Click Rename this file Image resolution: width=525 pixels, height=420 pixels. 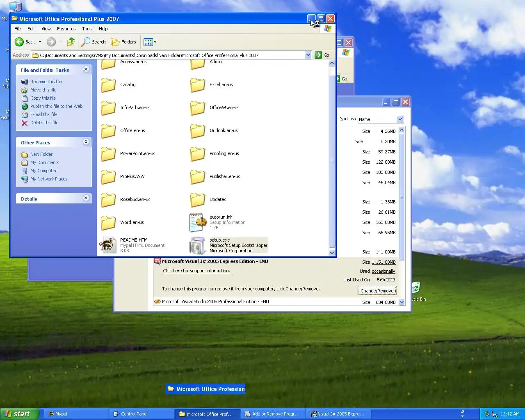click(x=46, y=82)
